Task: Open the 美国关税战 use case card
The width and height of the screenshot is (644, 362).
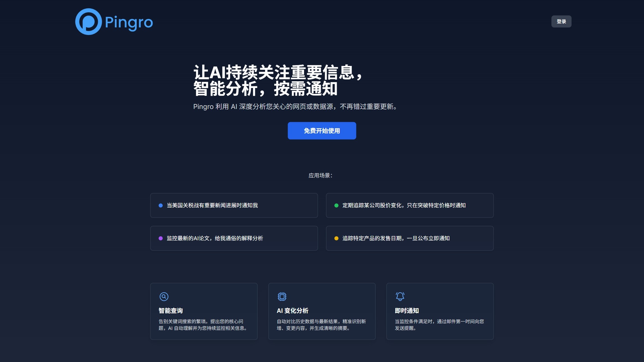Action: [234, 205]
